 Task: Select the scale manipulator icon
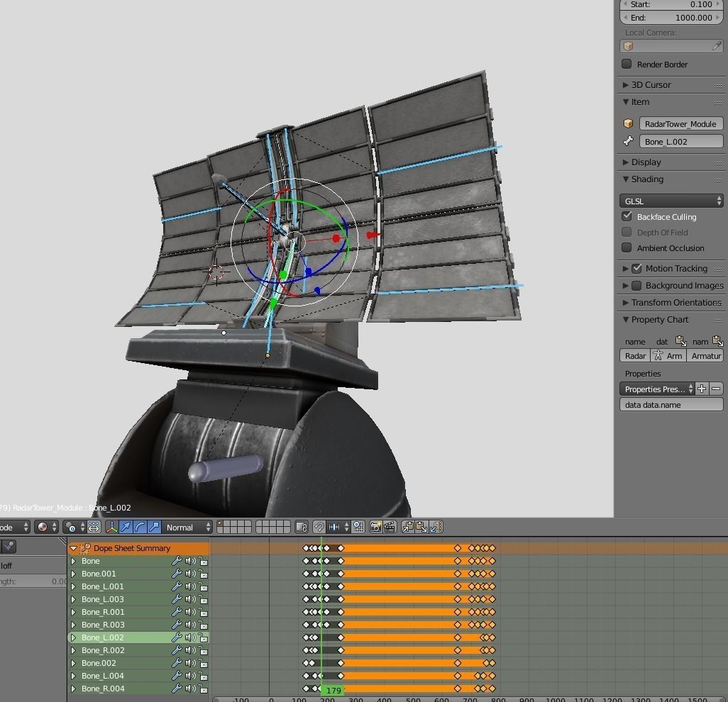point(154,527)
